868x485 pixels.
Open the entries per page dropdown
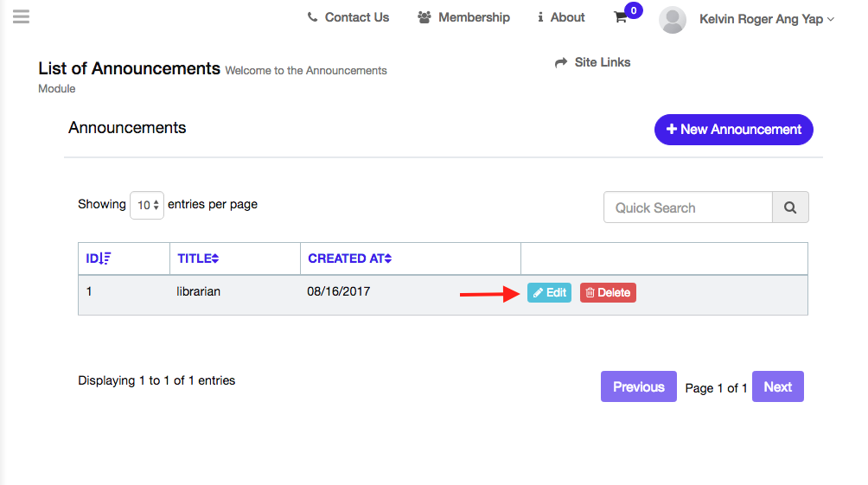point(147,205)
